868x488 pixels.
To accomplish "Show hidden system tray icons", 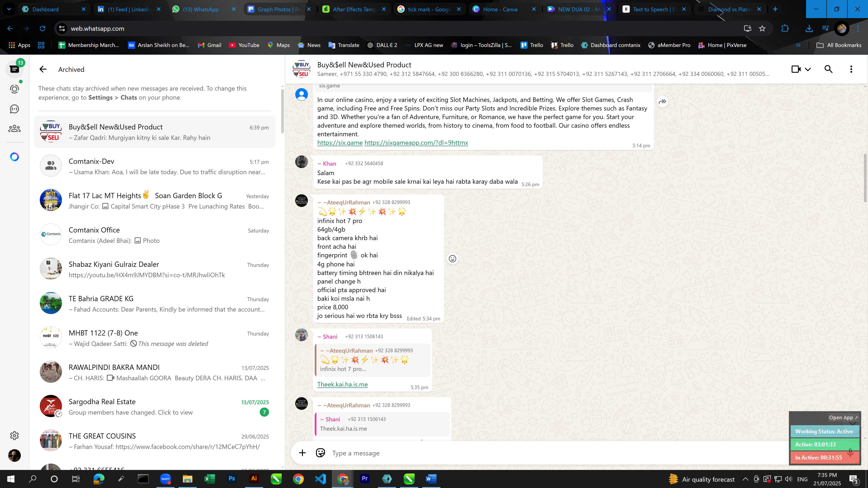I will click(745, 479).
